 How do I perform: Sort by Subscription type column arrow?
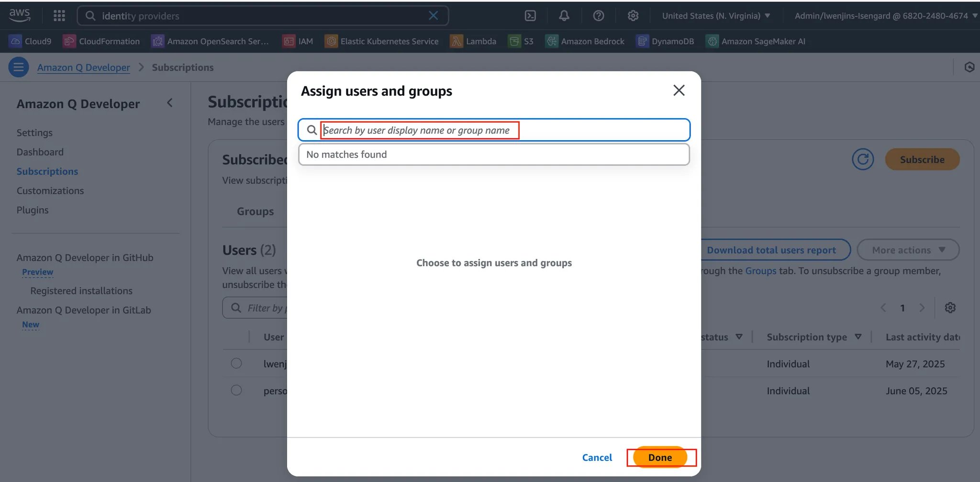pyautogui.click(x=858, y=337)
